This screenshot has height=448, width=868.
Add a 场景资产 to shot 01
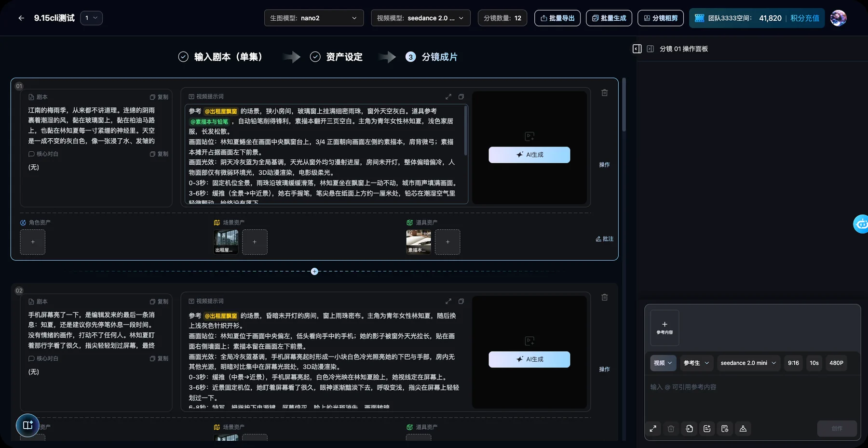tap(255, 242)
